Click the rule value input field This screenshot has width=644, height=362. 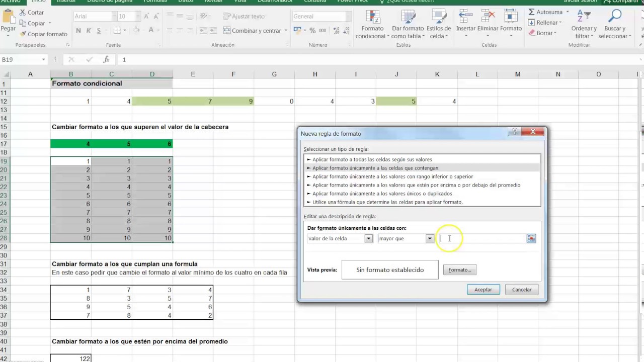tap(482, 239)
